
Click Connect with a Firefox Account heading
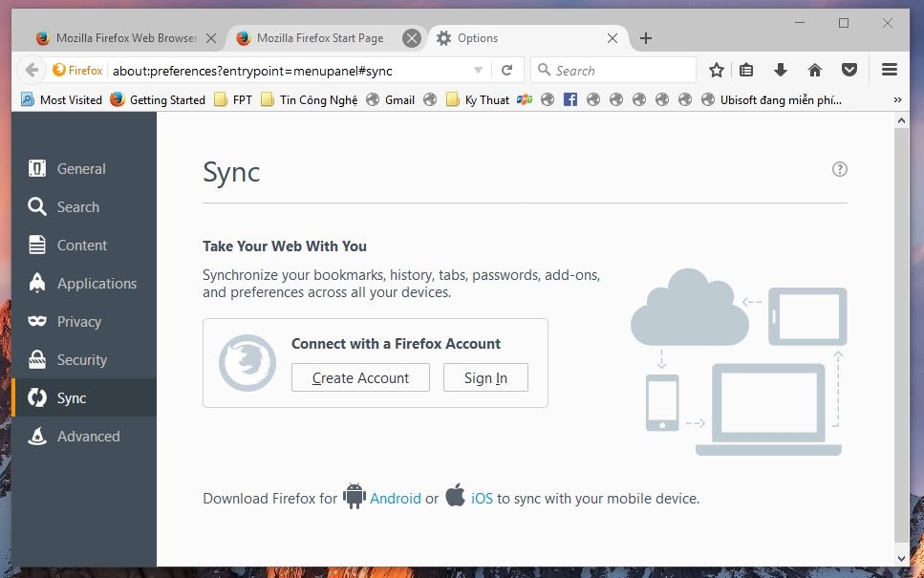(x=396, y=344)
